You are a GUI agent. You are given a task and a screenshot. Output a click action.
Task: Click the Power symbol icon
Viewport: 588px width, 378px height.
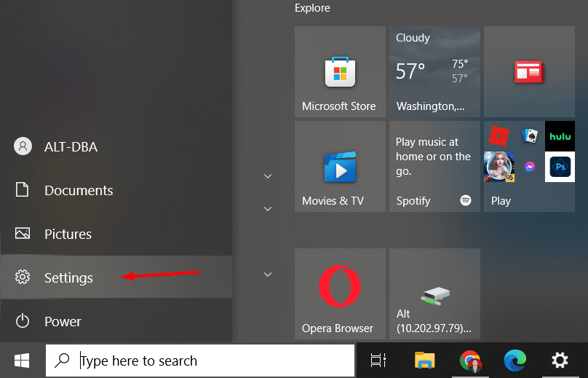(23, 321)
